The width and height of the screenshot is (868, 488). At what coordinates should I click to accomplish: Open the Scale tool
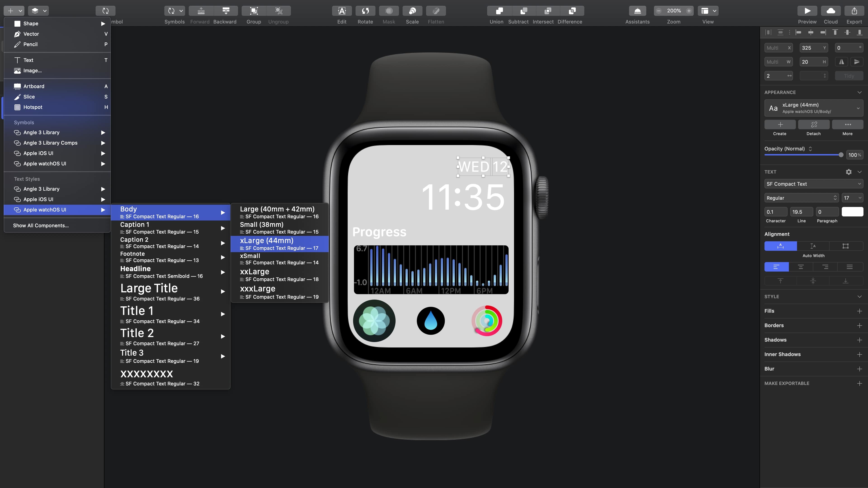412,11
